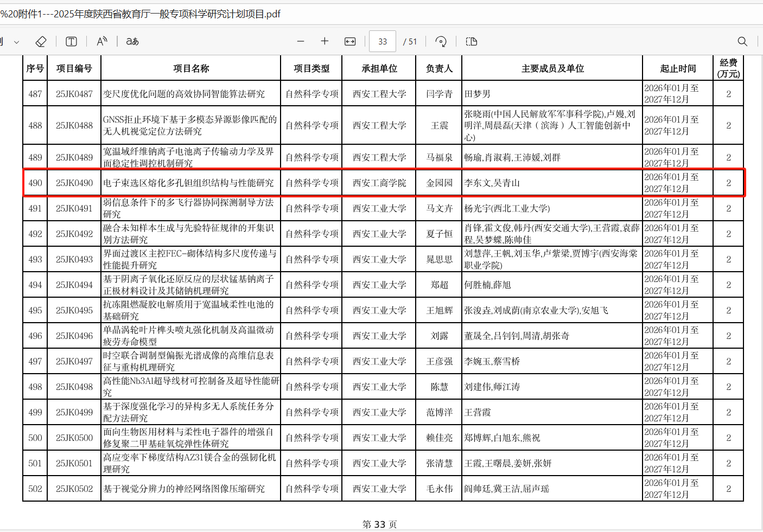Screen dimensions: 763x532
Task: Open the Find search icon
Action: [x=742, y=42]
